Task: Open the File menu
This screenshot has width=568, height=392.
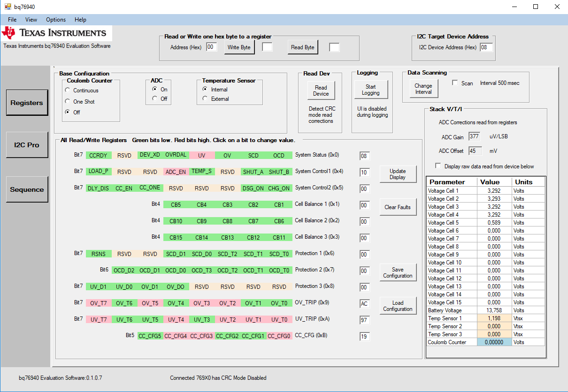Action: tap(12, 20)
